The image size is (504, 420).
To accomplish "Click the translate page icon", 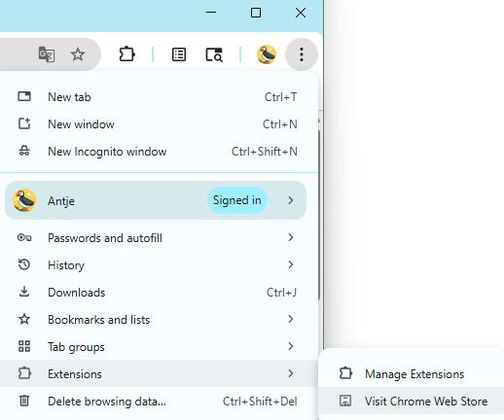I will (x=47, y=54).
